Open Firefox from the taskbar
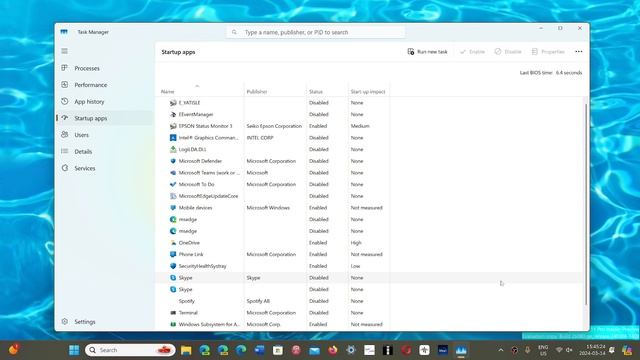The width and height of the screenshot is (640, 360). pyautogui.click(x=333, y=350)
